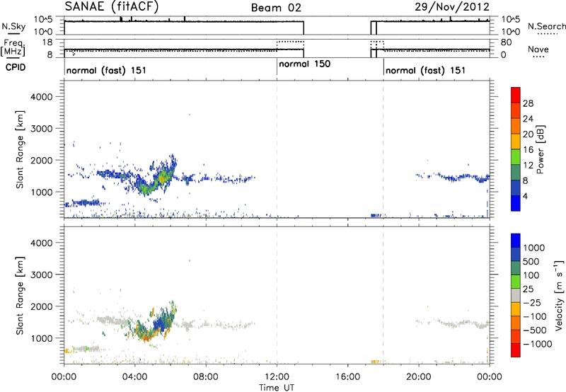The image size is (566, 392).
Task: Click the 80 tick right of frequency plot
Action: click(506, 42)
